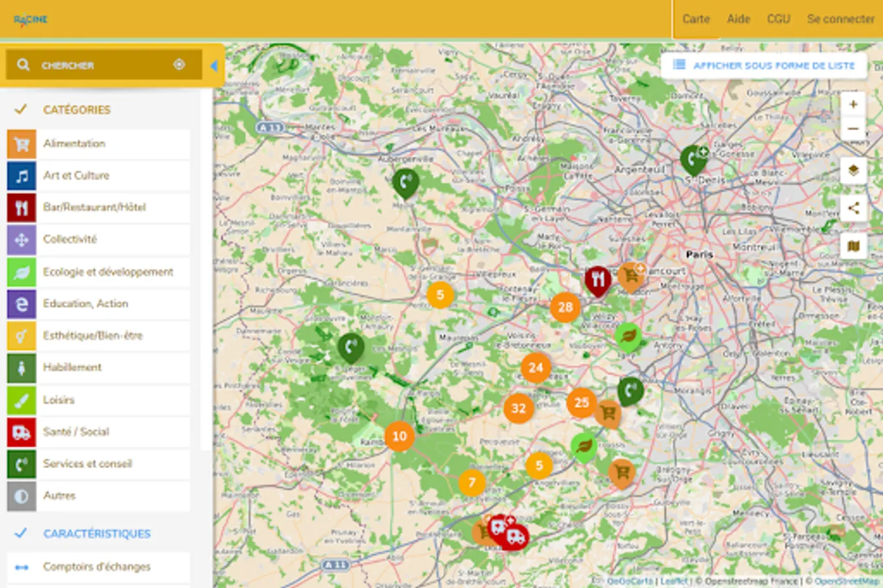Zoom in the map with plus button
Viewport: 883px width, 588px height.
point(853,104)
